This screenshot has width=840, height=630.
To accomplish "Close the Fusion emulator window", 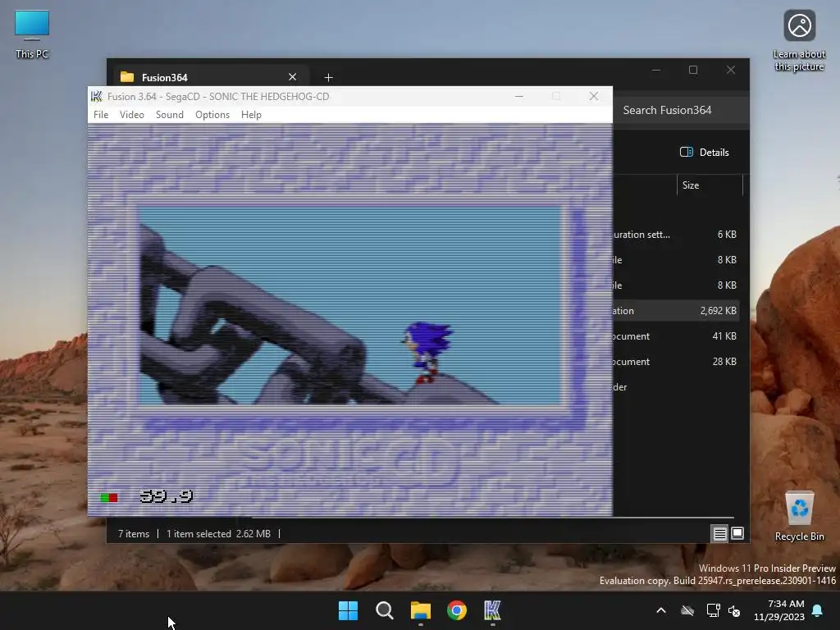I will (594, 97).
